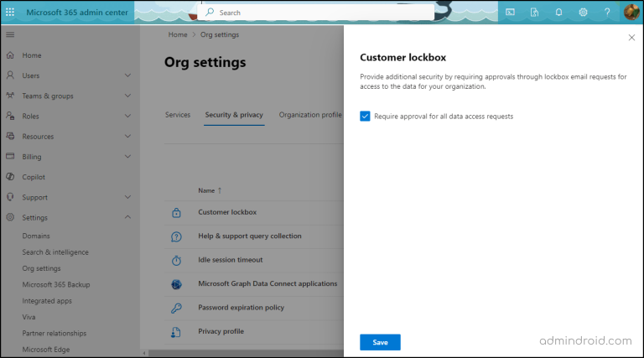Open Help & support query collection
The width and height of the screenshot is (644, 358).
tap(250, 236)
